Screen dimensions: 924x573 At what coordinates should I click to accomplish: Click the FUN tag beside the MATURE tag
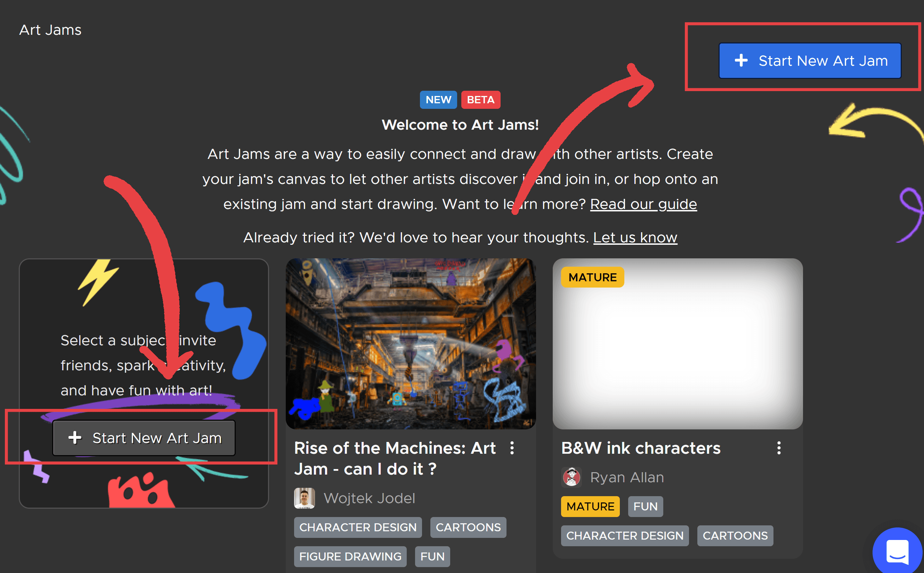645,506
